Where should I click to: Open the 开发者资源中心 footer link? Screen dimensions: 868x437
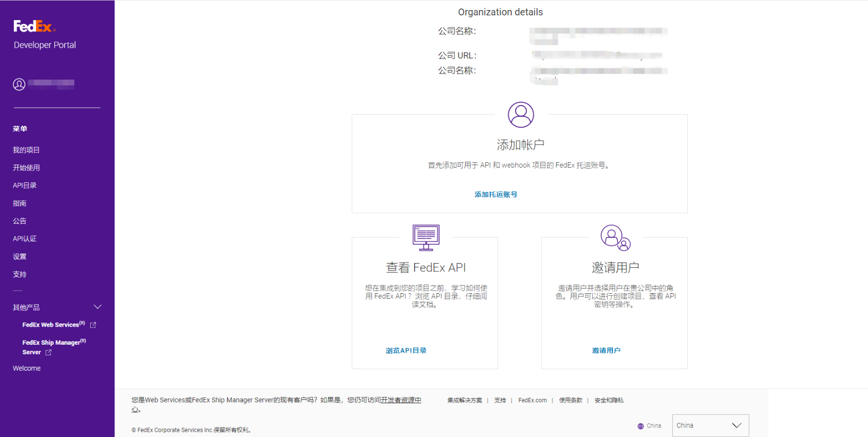click(x=401, y=400)
